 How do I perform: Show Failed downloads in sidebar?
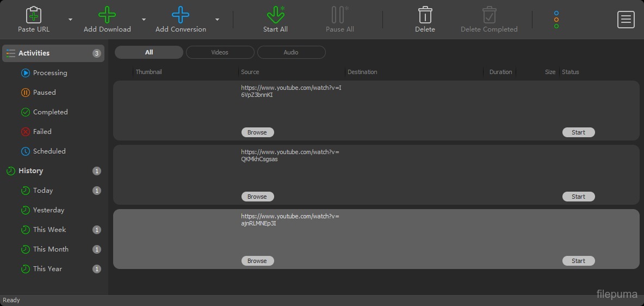click(x=42, y=132)
